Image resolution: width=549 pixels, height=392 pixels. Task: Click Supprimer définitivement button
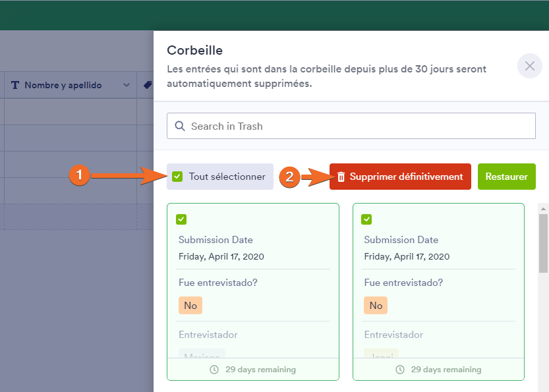pyautogui.click(x=400, y=177)
